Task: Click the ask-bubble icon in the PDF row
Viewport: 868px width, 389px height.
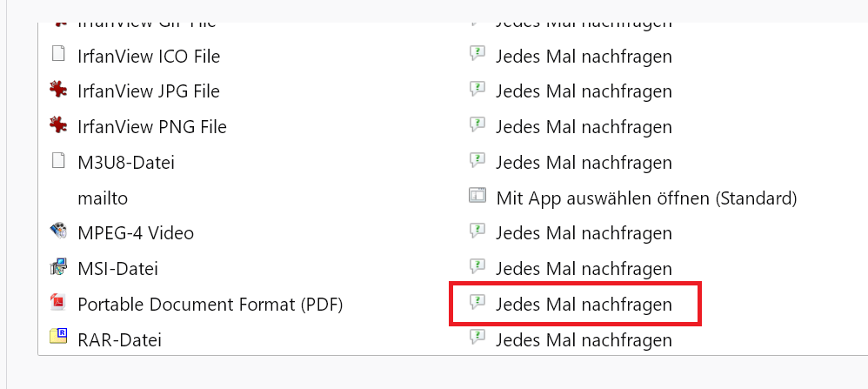Action: pyautogui.click(x=477, y=303)
